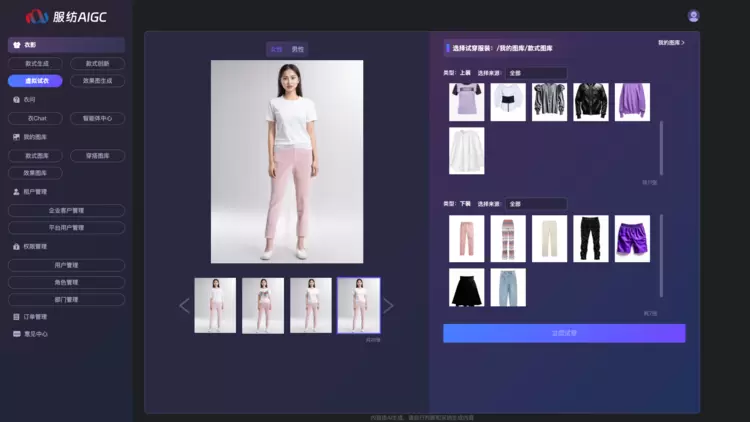The image size is (750, 422).
Task: Switch to the 男性 model toggle
Action: coord(298,49)
